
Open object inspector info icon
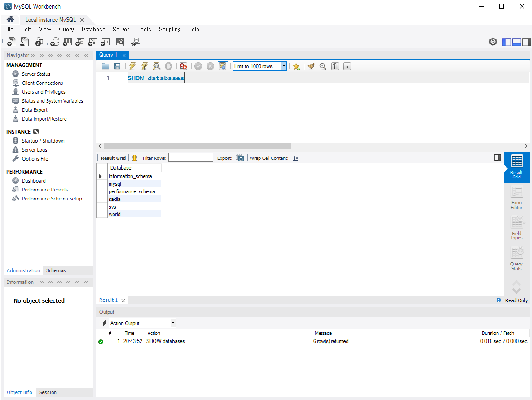pyautogui.click(x=40, y=42)
